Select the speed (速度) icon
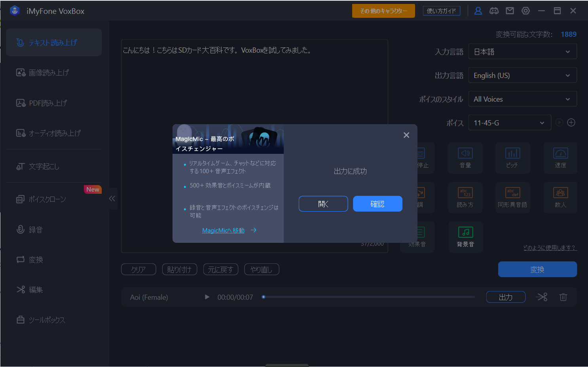 (560, 158)
